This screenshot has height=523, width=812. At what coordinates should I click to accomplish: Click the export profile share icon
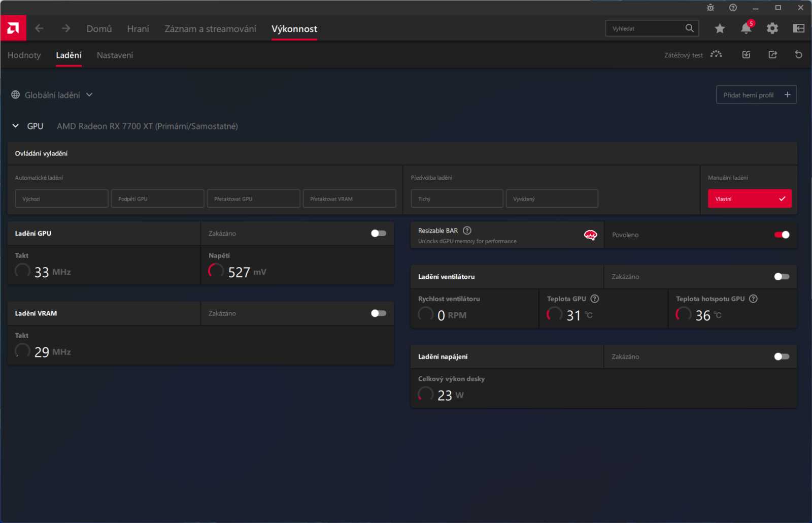click(773, 55)
